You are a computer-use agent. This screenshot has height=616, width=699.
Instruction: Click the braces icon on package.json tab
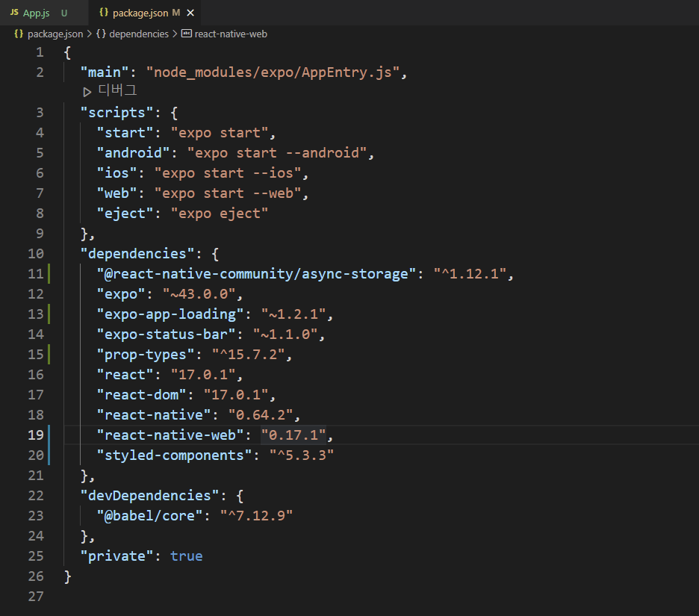tap(103, 13)
